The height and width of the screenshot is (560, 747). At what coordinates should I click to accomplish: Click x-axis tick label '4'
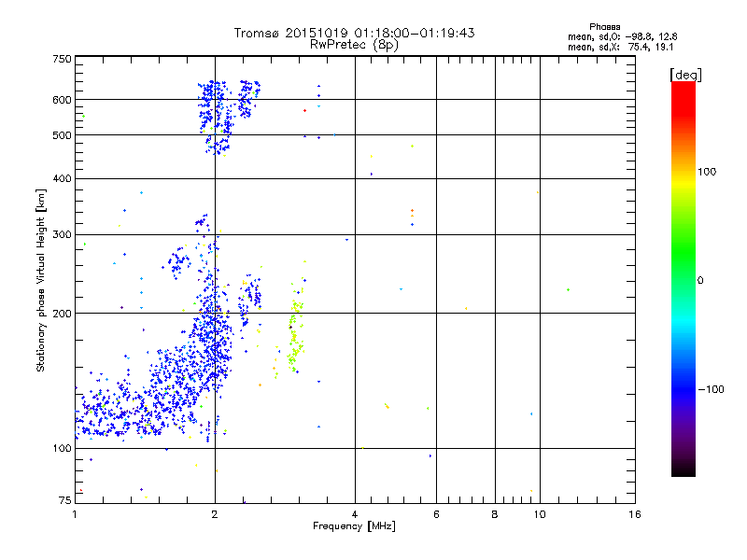click(355, 514)
